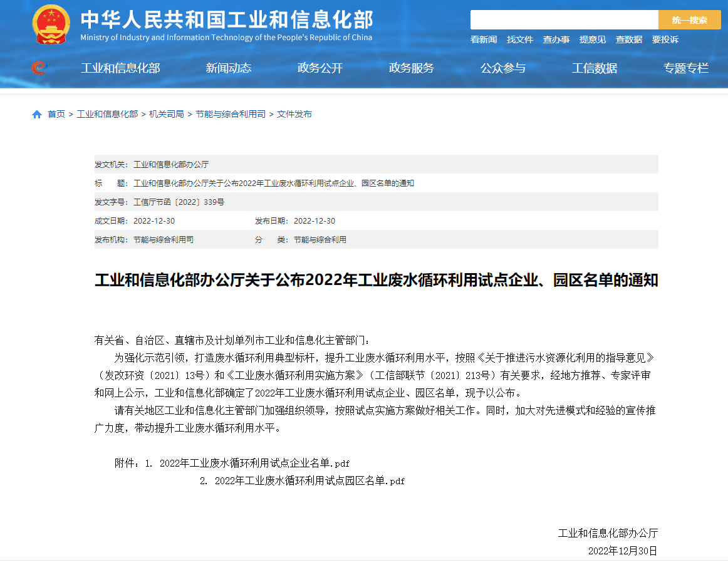Click the 标题 row text in metadata table
This screenshot has height=565, width=728.
click(273, 184)
